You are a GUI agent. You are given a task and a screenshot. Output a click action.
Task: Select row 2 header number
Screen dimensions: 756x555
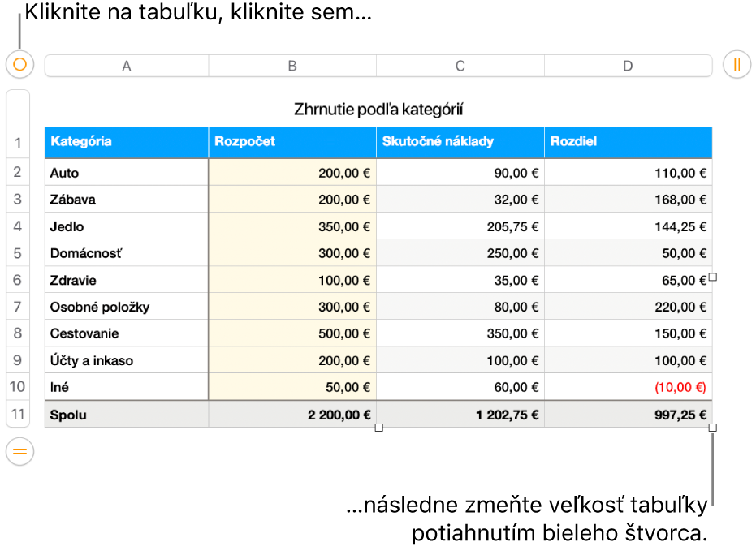click(x=18, y=172)
